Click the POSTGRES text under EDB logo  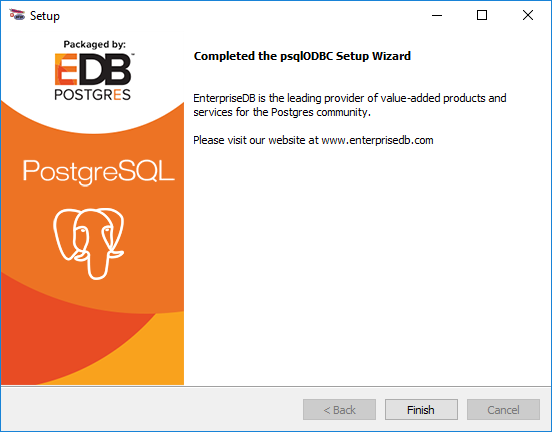tap(93, 95)
